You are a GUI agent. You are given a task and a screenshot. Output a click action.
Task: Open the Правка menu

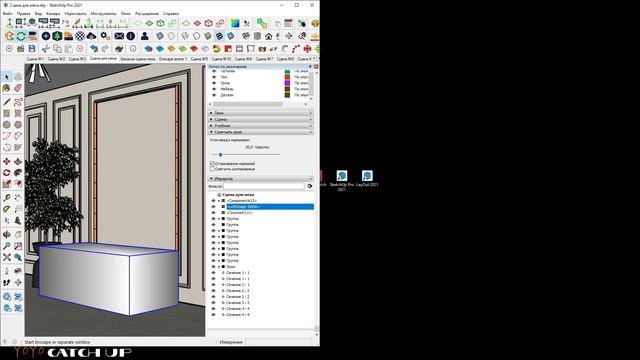click(23, 13)
